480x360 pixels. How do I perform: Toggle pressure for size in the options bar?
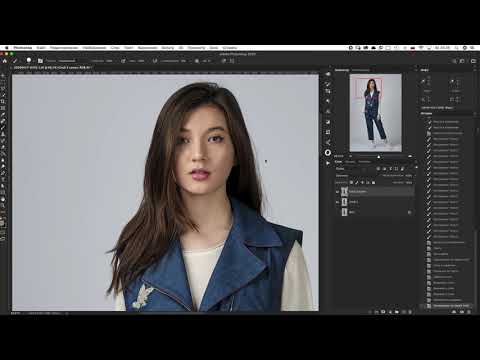224,61
